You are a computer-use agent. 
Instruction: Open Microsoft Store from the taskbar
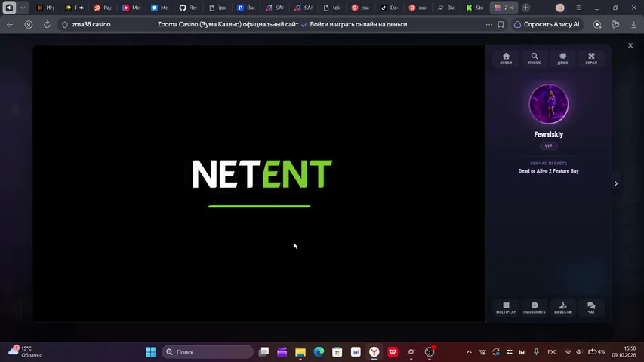(x=337, y=351)
